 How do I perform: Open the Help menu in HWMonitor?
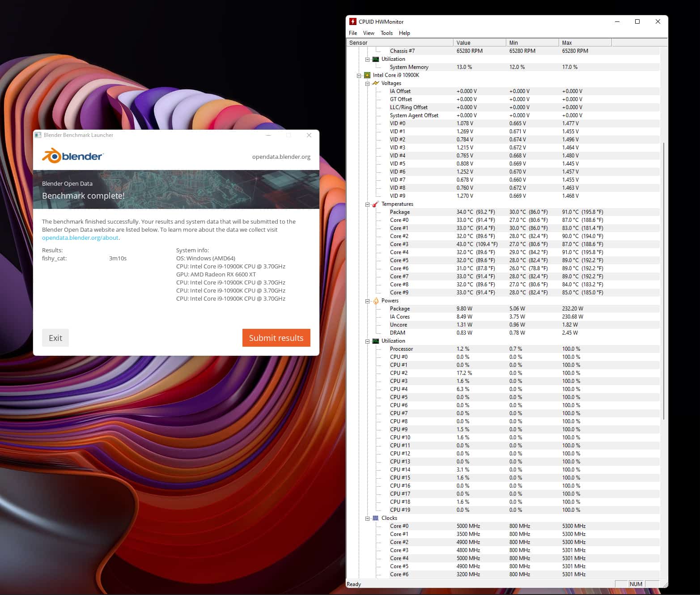coord(404,33)
